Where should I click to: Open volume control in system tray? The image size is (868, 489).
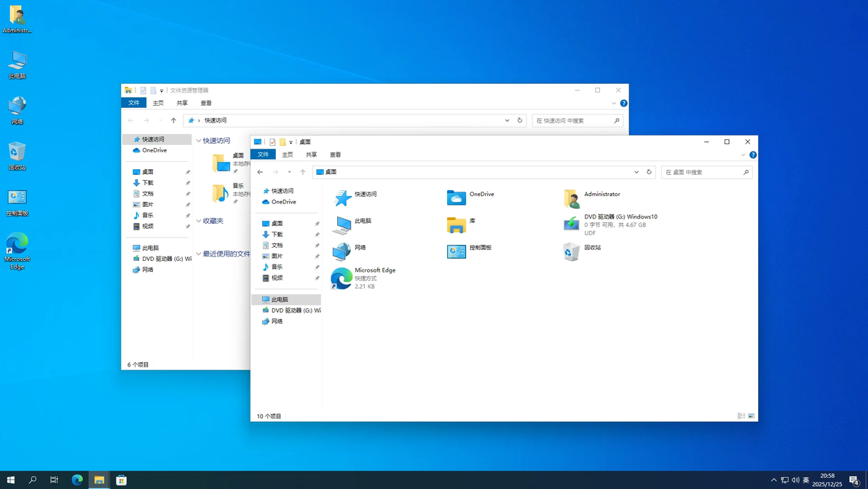(x=795, y=480)
